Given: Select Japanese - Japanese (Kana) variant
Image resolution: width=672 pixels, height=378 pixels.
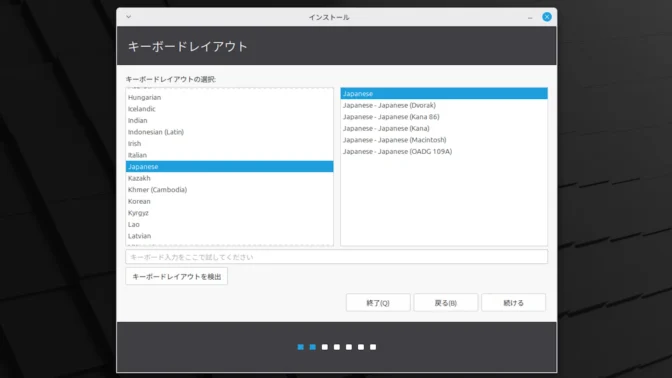Looking at the screenshot, I should coord(444,128).
